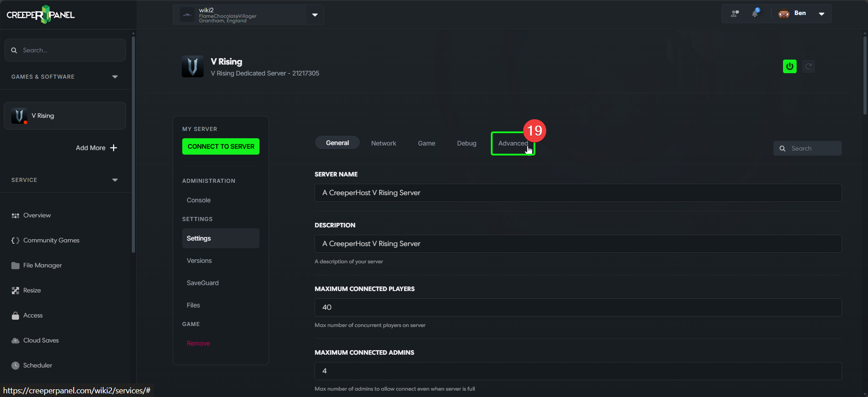Screen dimensions: 868x397
Task: Click the Server Name input field
Action: 578,193
